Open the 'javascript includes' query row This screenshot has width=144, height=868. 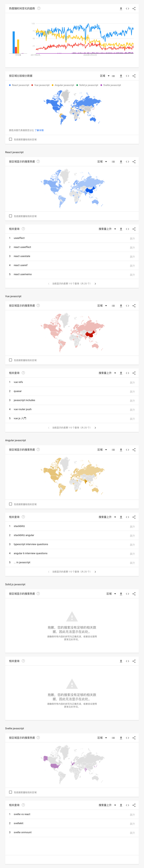pyautogui.click(x=72, y=400)
